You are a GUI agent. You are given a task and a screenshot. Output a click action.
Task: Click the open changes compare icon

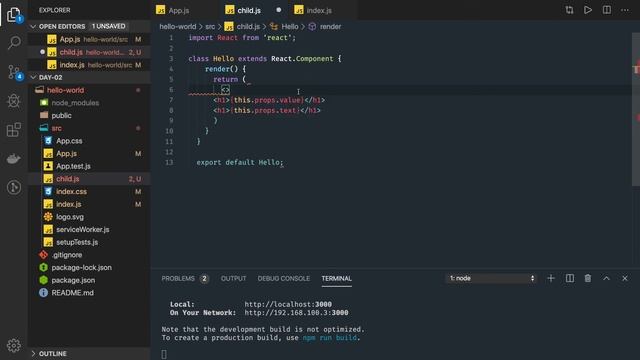click(569, 10)
